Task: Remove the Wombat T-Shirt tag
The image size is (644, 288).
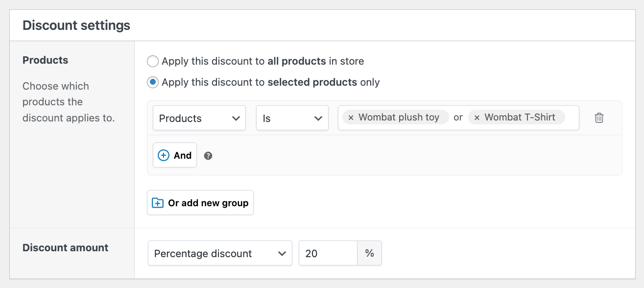Action: pos(477,118)
